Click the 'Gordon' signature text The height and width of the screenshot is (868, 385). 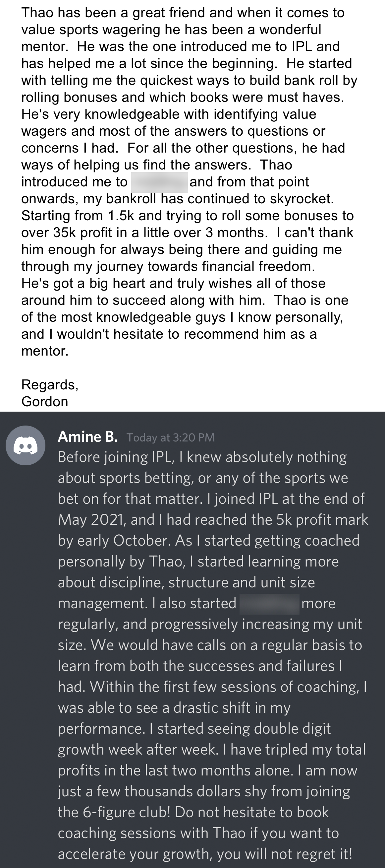[x=45, y=402]
